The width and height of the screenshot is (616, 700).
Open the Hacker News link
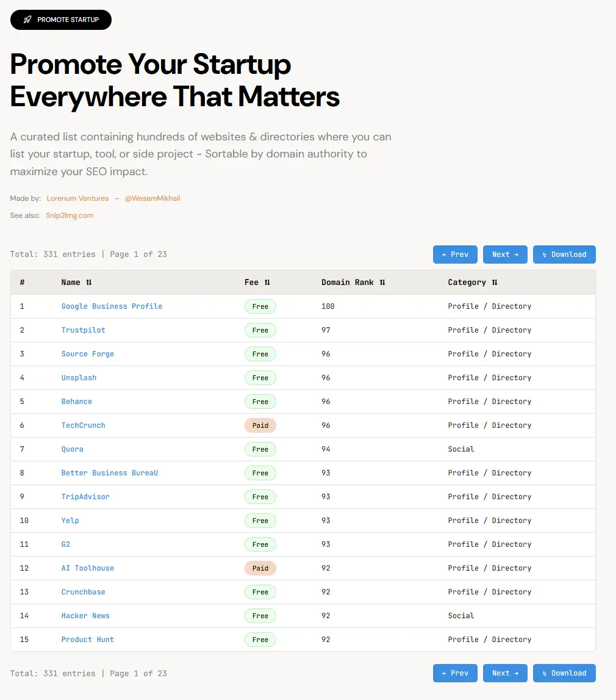point(85,616)
